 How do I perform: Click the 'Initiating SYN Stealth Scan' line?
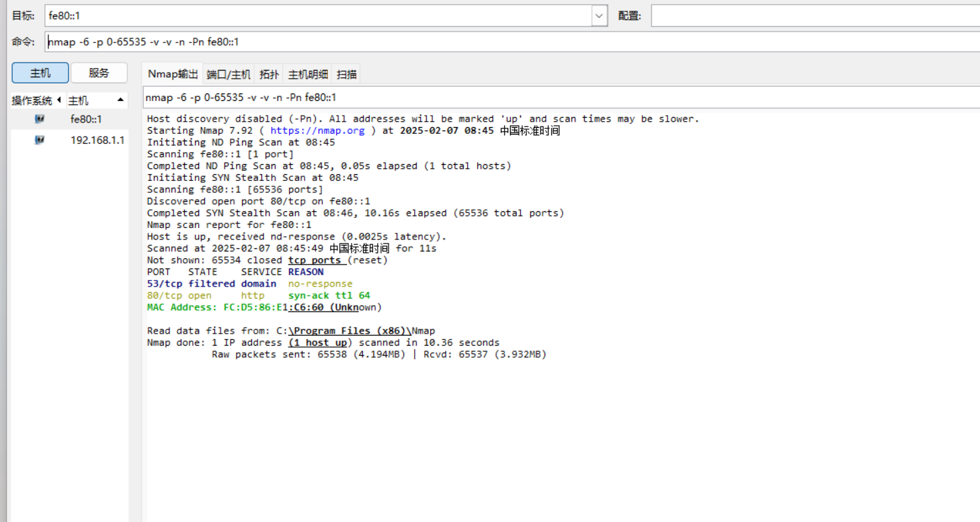253,178
